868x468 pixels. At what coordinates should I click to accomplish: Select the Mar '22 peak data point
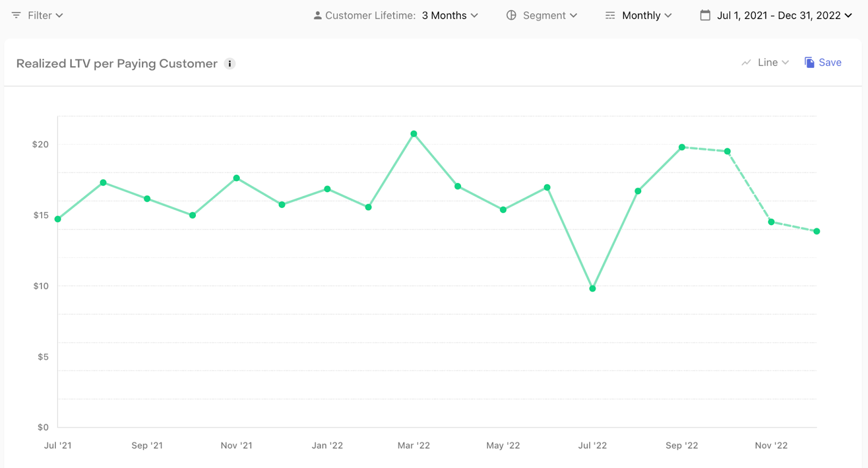[414, 134]
